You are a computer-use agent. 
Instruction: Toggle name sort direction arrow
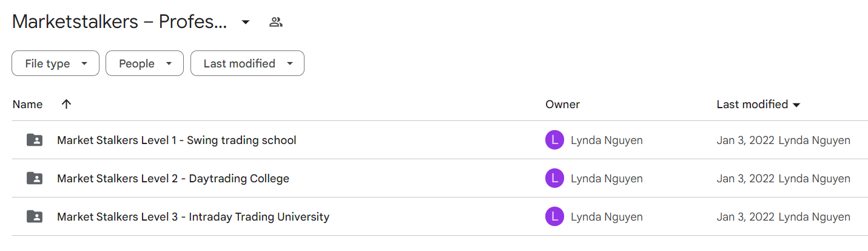[x=67, y=104]
